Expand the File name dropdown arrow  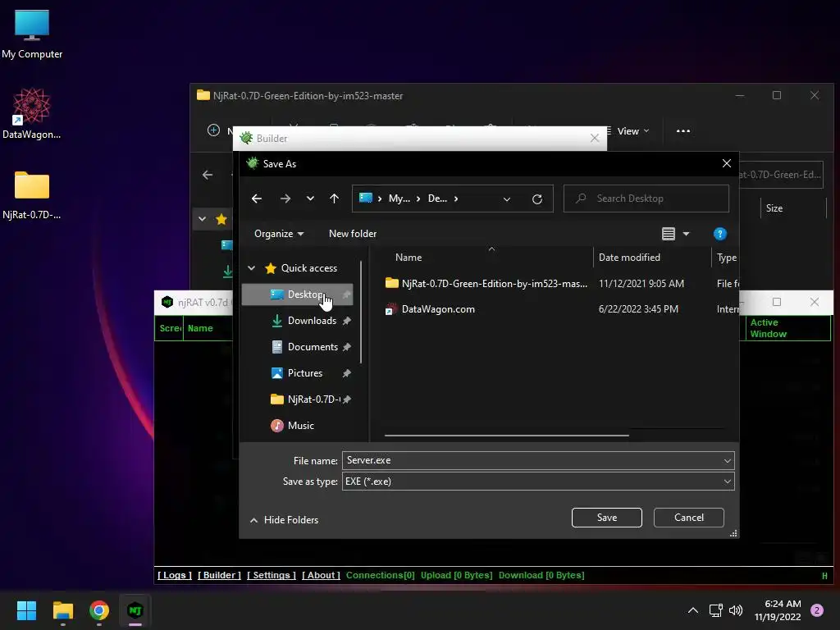click(x=728, y=461)
